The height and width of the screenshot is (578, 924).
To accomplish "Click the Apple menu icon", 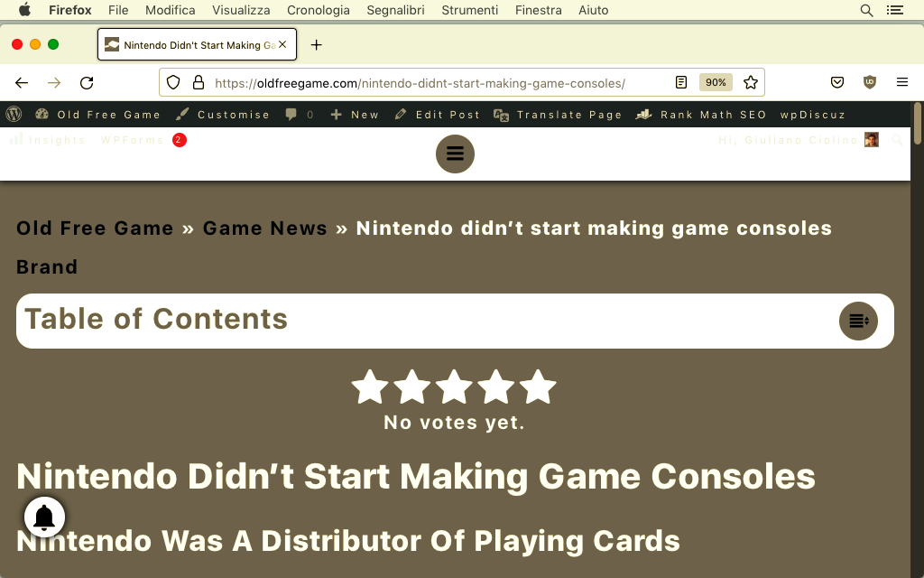I will click(24, 10).
